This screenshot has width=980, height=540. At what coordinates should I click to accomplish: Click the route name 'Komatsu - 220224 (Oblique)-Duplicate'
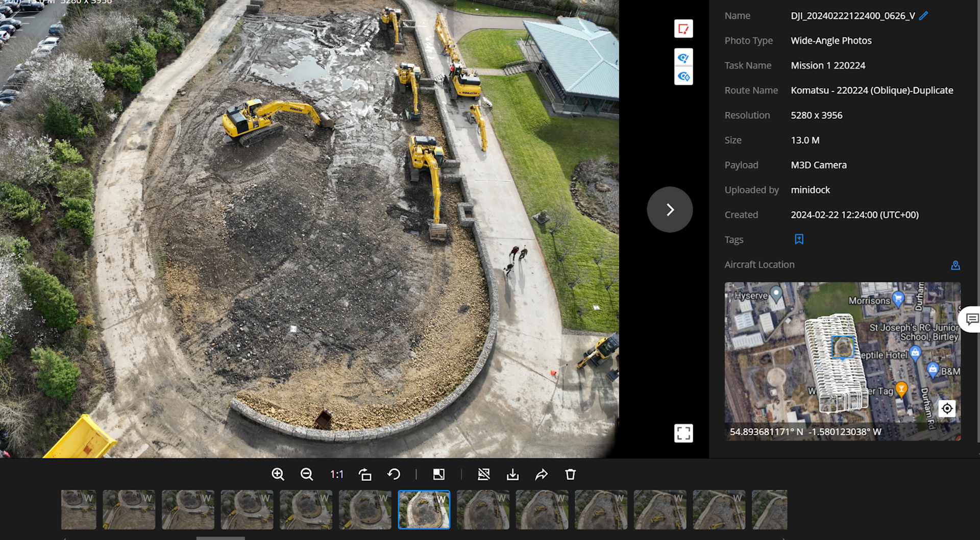tap(872, 90)
